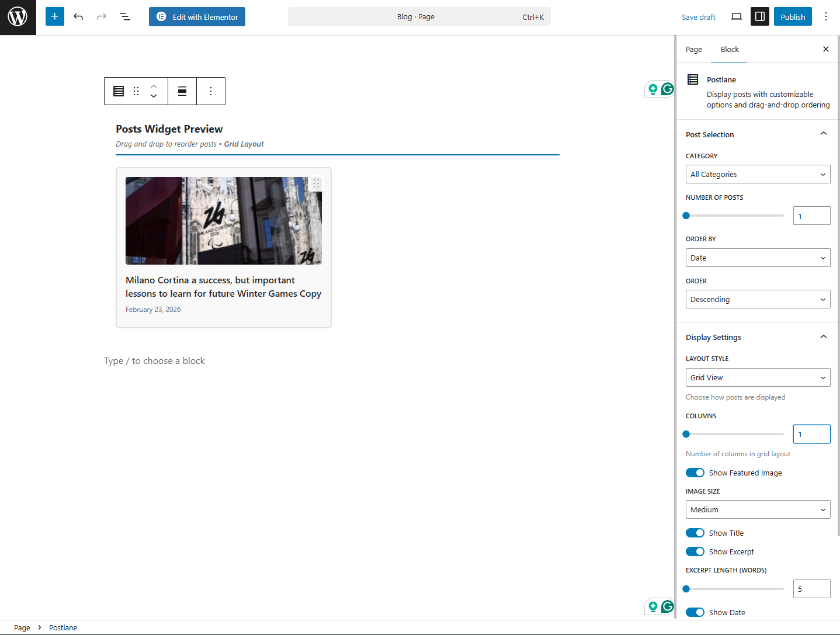The height and width of the screenshot is (635, 840).
Task: Click the WordPress logo icon
Action: (x=18, y=17)
